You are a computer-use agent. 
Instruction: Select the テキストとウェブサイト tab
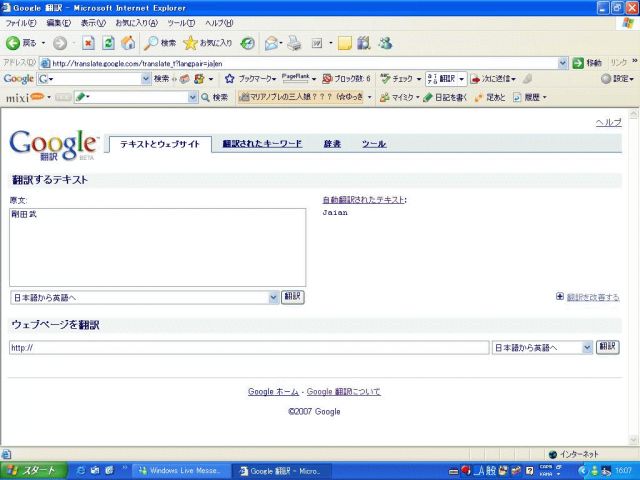[160, 144]
